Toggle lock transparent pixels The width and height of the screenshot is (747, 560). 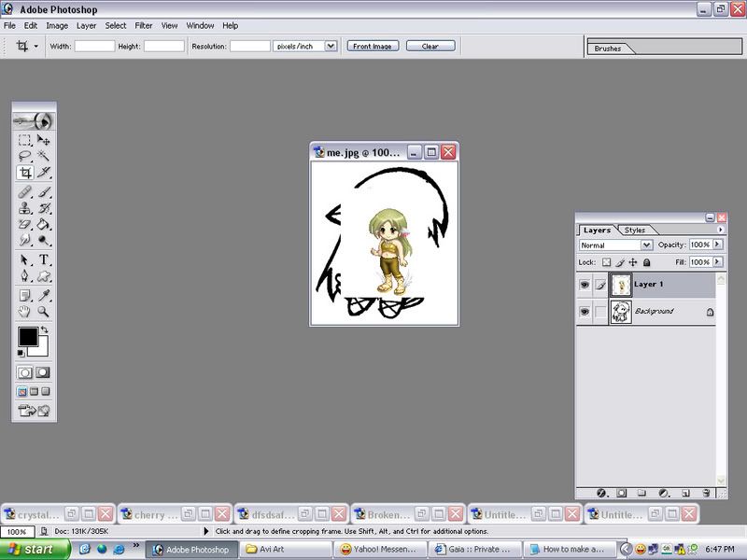tap(606, 262)
